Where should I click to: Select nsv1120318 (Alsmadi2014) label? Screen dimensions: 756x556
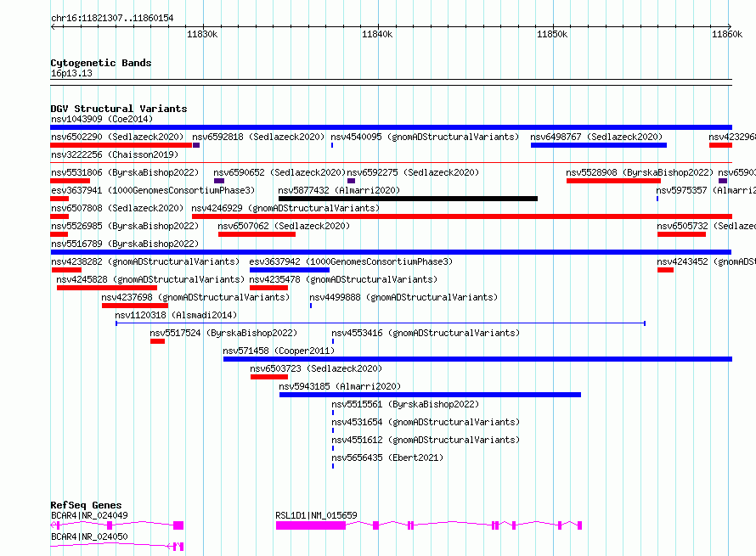point(176,315)
